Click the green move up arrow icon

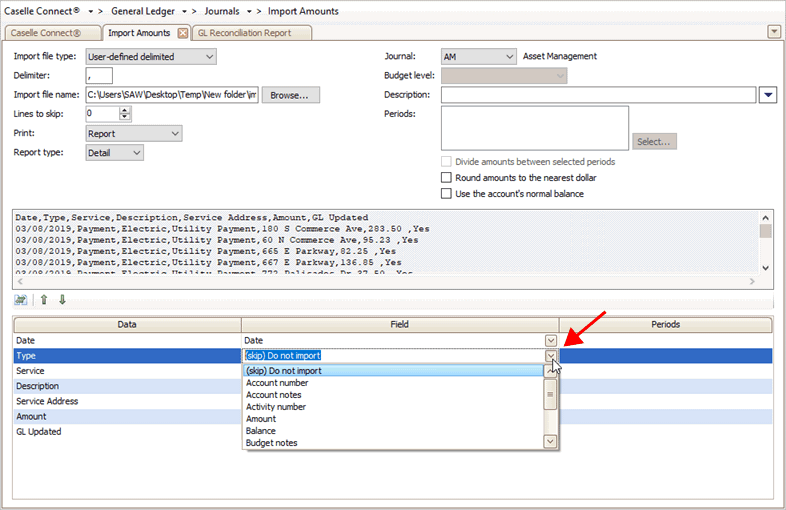44,300
